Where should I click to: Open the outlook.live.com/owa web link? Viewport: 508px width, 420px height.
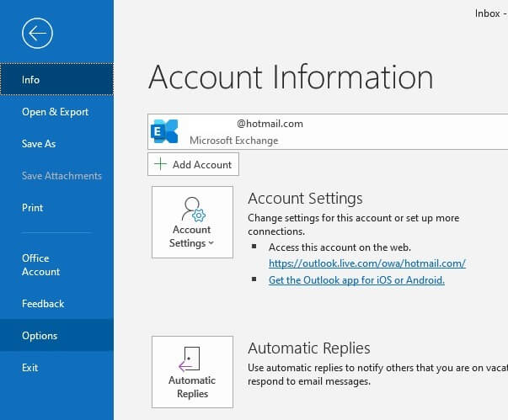click(367, 263)
